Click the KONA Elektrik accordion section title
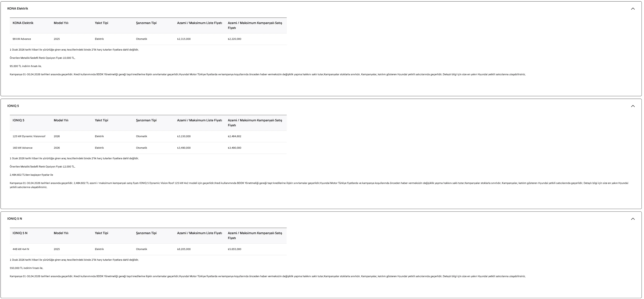 [x=18, y=9]
